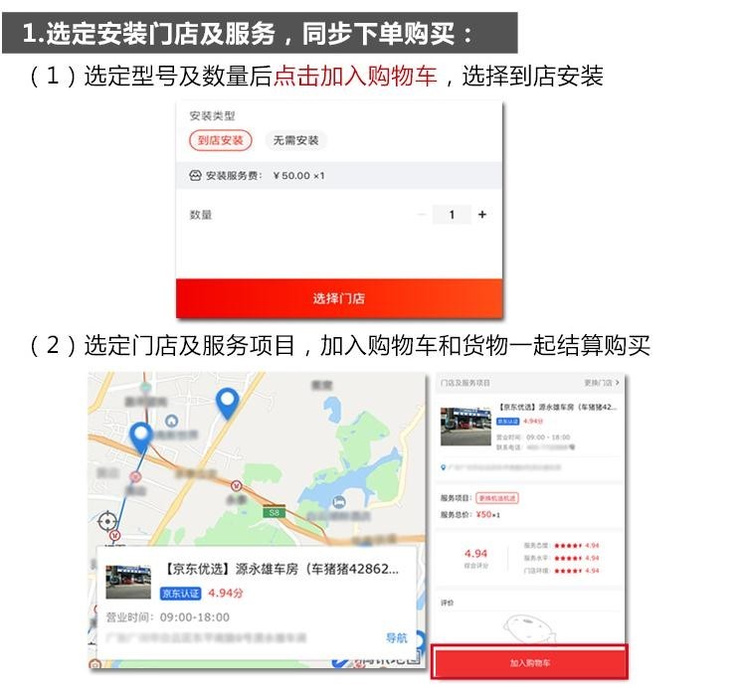The height and width of the screenshot is (700, 746).
Task: Select the 更换机油机滤 service item tag
Action: (x=497, y=498)
